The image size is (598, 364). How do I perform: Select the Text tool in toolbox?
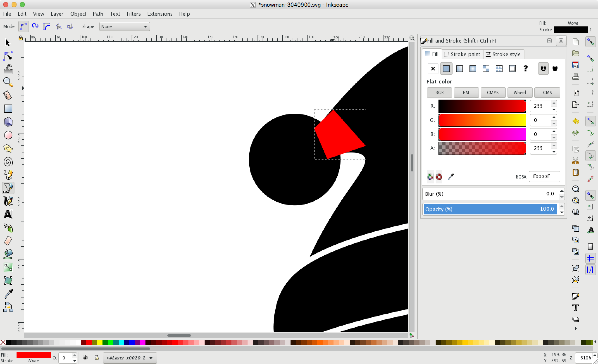[x=8, y=214]
